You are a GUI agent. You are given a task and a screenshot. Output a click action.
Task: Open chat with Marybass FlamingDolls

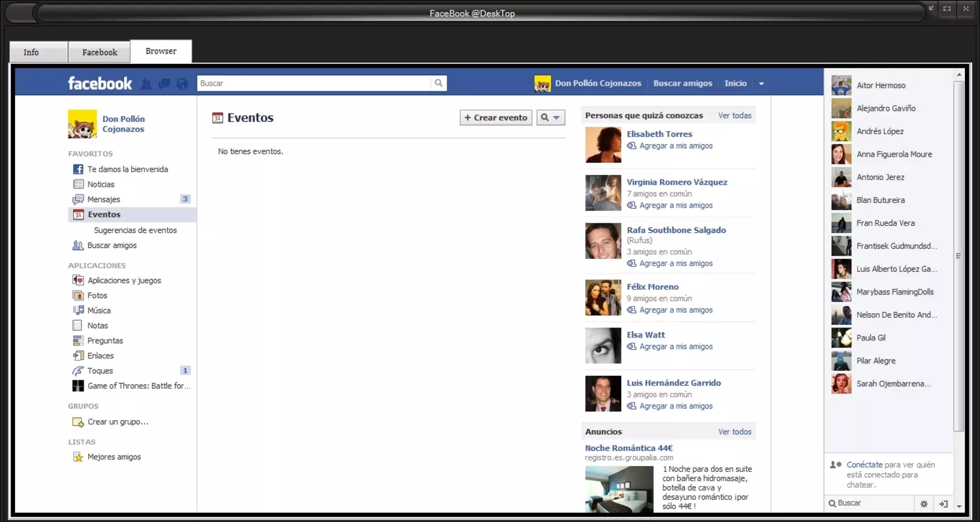pos(888,292)
